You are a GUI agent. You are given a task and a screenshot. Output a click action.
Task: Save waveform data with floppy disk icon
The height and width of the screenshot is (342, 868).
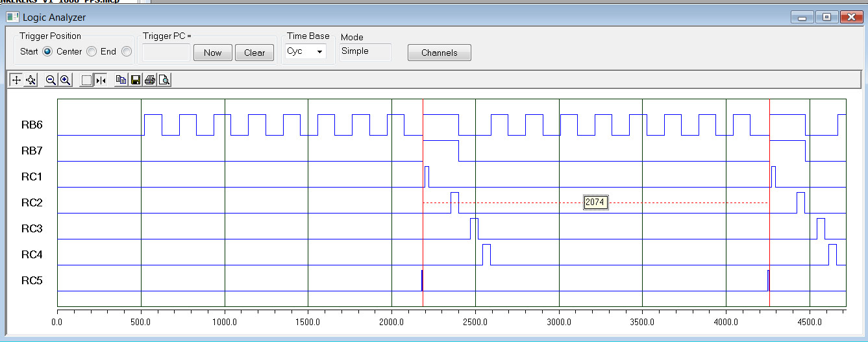coord(136,80)
